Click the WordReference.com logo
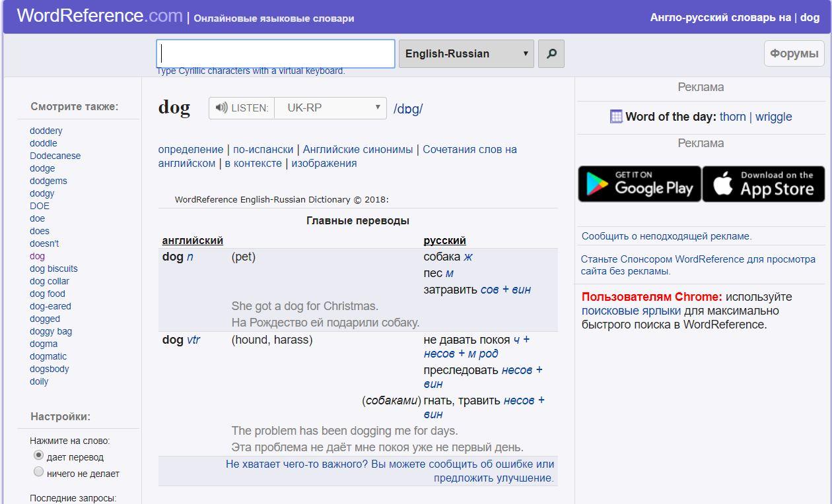The image size is (832, 504). pos(99,16)
